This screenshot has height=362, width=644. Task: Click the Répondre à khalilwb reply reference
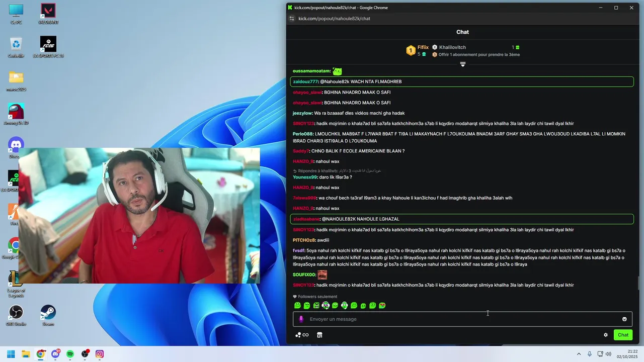tap(337, 171)
